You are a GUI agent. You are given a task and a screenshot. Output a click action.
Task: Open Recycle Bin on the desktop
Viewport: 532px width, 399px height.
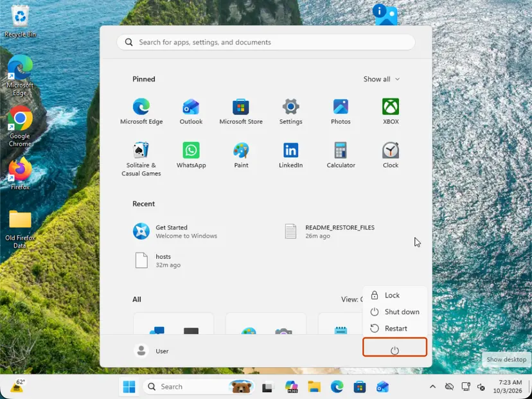(x=20, y=21)
